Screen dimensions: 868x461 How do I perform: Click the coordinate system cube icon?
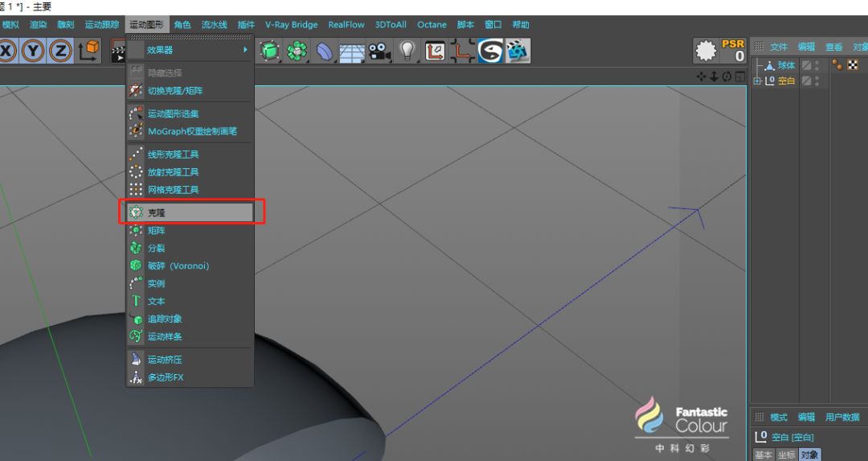pos(88,51)
